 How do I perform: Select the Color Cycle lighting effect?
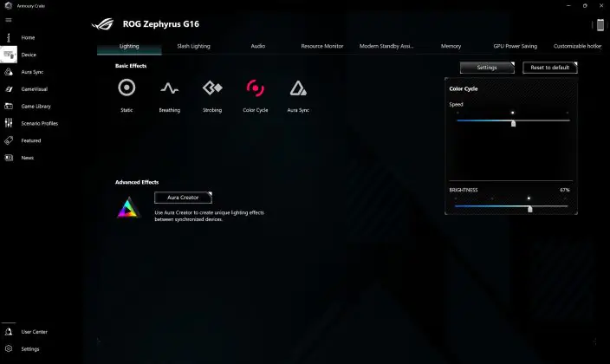pos(256,88)
